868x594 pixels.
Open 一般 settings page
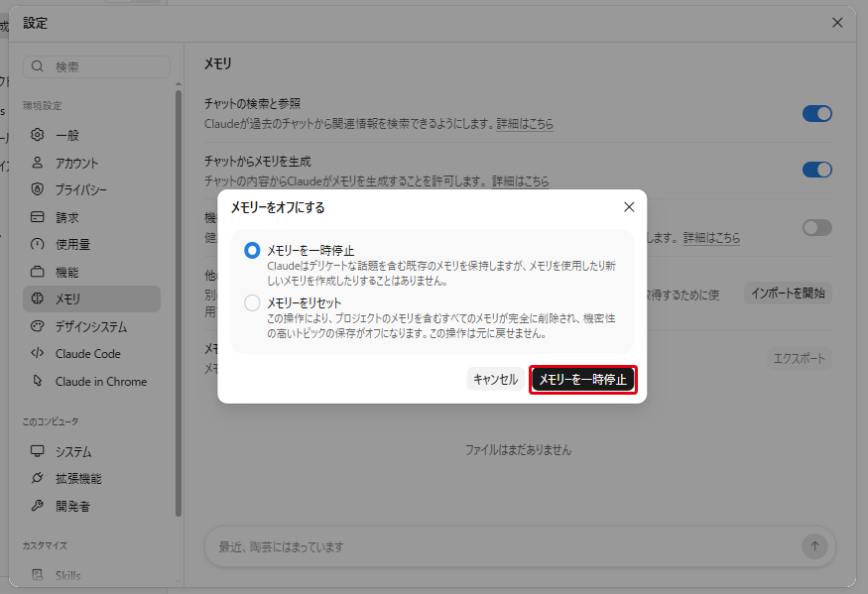coord(91,135)
